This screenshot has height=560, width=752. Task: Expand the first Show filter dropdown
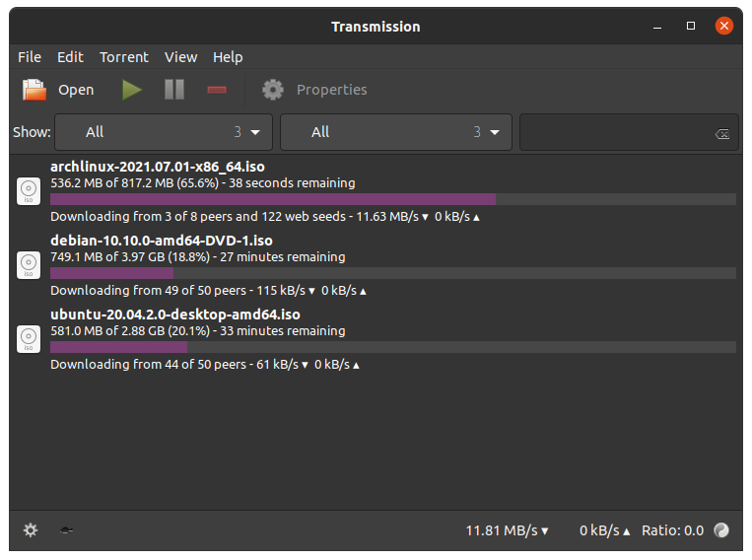[x=164, y=132]
